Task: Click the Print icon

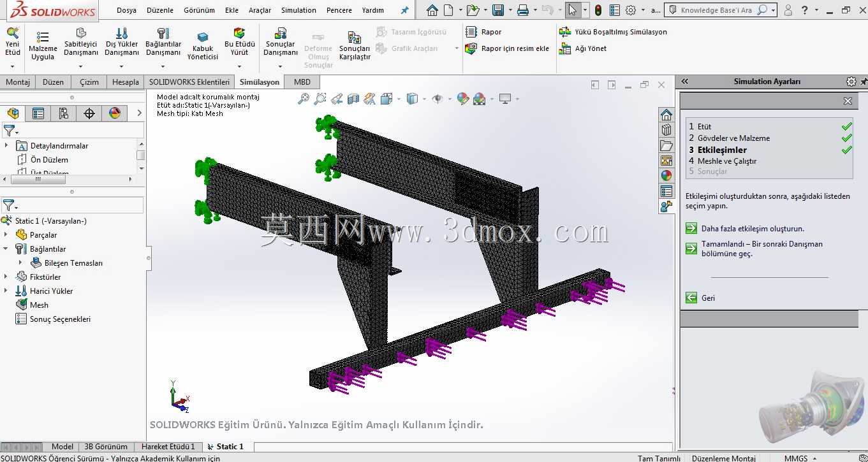Action: click(523, 10)
